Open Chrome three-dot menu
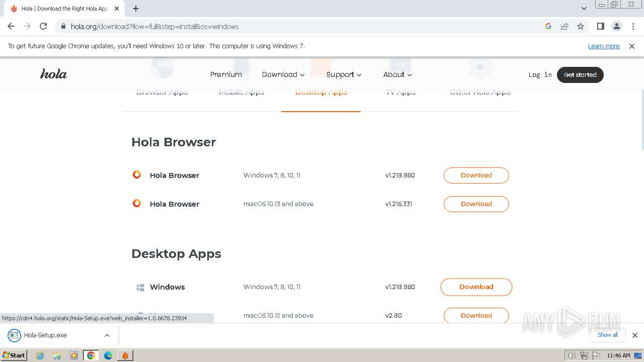This screenshot has height=362, width=644. pos(633,27)
